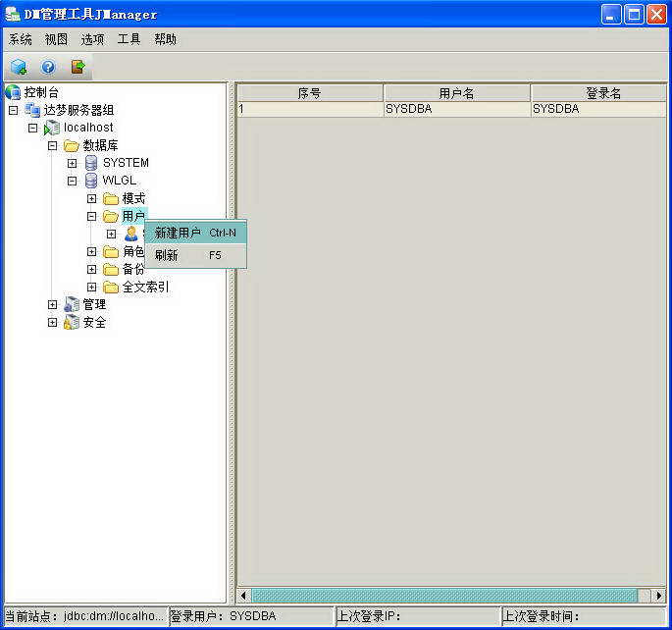
Task: Click the 上次登录时间 status entry
Action: point(584,616)
